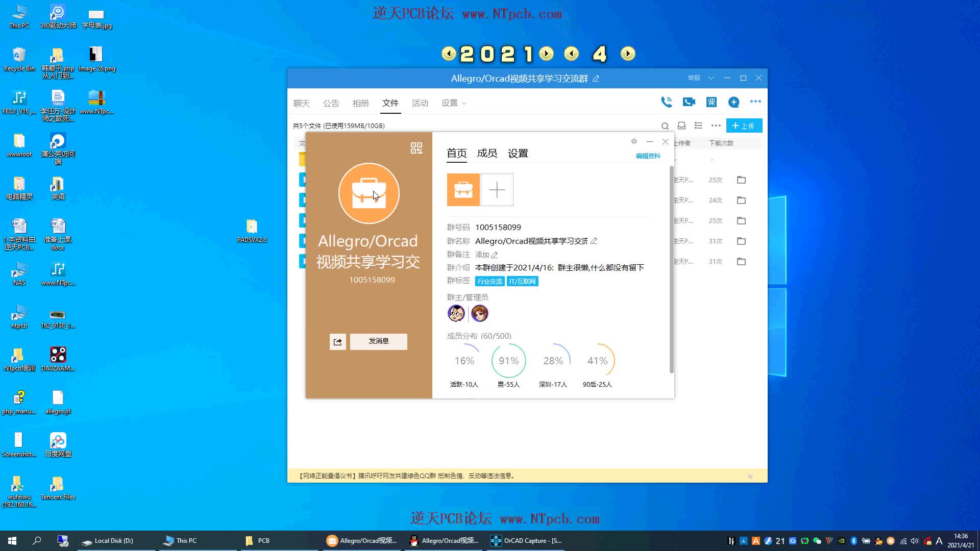This screenshot has width=980, height=551.
Task: Edit group title pencil in chat window title bar
Action: [x=596, y=79]
